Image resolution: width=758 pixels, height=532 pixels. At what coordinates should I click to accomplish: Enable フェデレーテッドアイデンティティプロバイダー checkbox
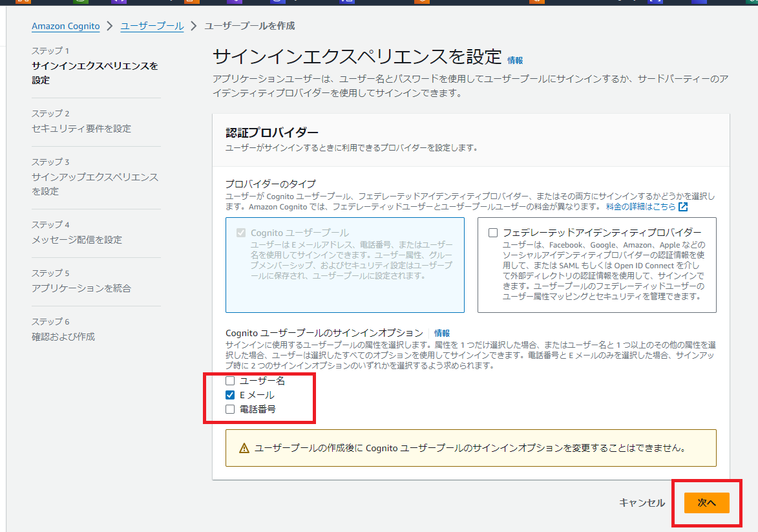493,233
